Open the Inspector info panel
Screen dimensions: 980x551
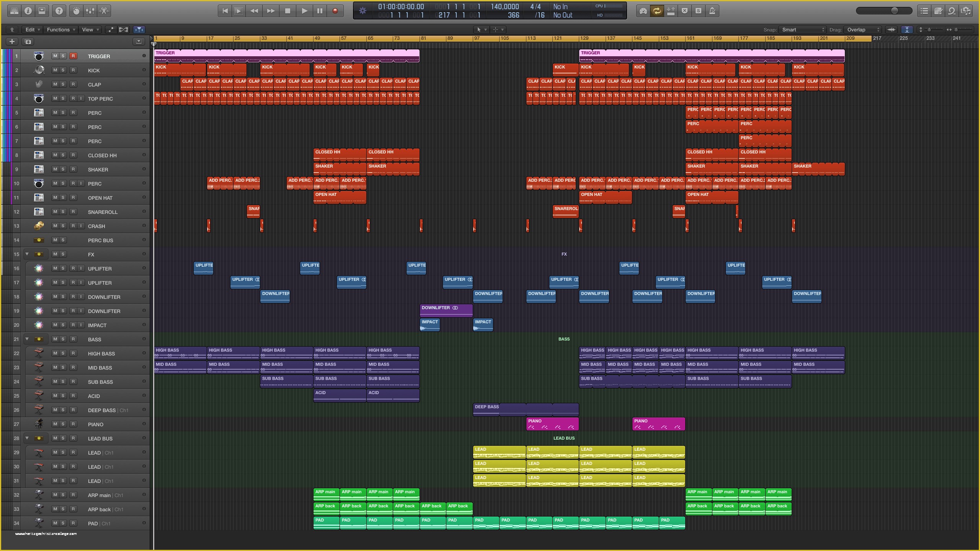[28, 11]
